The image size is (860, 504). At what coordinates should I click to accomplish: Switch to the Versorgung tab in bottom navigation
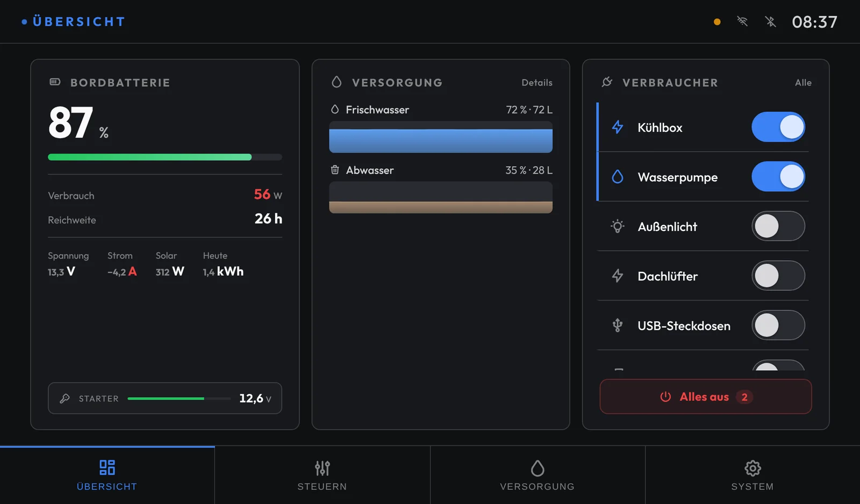[x=537, y=475]
